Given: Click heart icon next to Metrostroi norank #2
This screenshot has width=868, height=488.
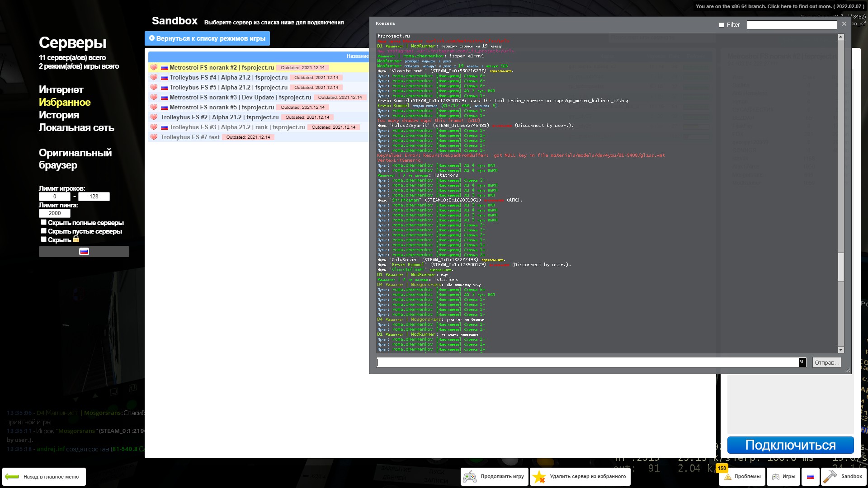Looking at the screenshot, I should [x=154, y=67].
